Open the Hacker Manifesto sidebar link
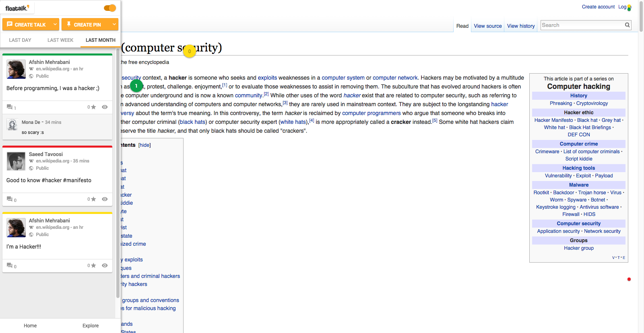The height and width of the screenshot is (333, 644). coord(553,120)
